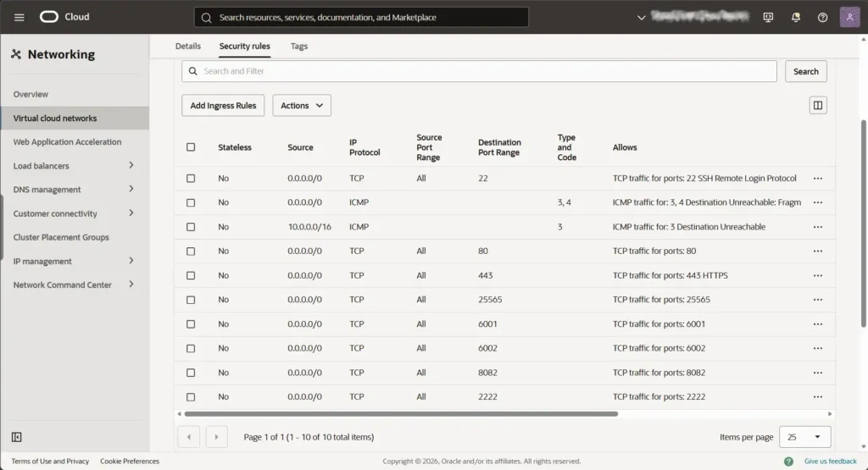Click the green help icon in footer
Image resolution: width=868 pixels, height=470 pixels.
pyautogui.click(x=788, y=462)
